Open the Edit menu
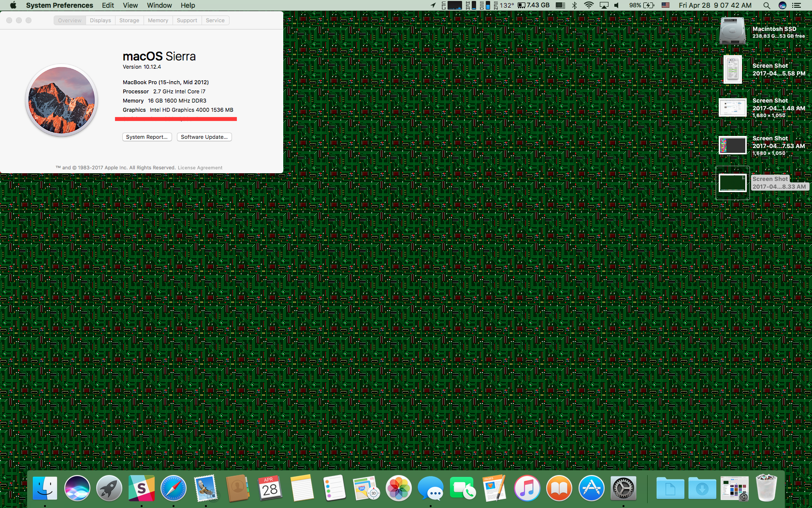 point(108,5)
